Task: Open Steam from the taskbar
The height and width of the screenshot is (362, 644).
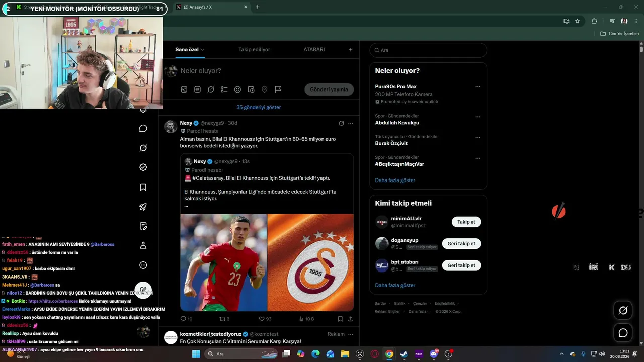Action: 404,354
